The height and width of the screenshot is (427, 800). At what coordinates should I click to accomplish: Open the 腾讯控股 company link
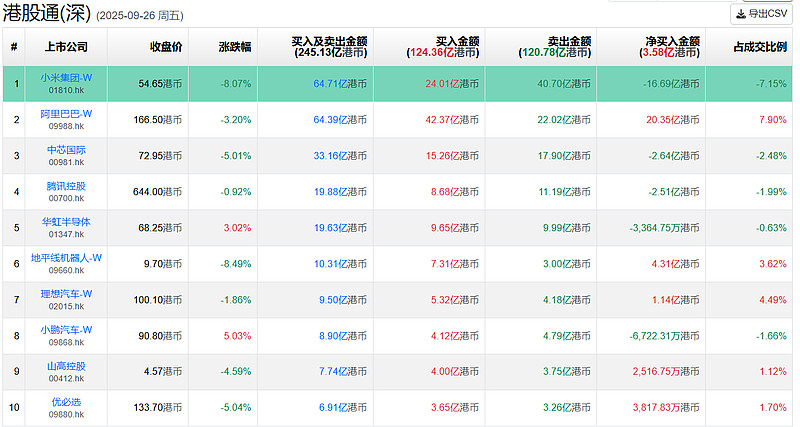pos(67,185)
